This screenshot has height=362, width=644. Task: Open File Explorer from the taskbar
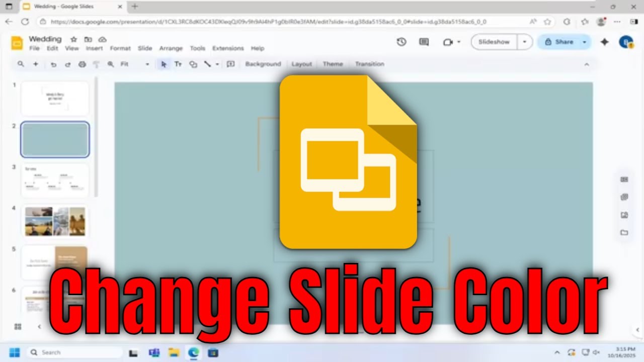coord(174,352)
